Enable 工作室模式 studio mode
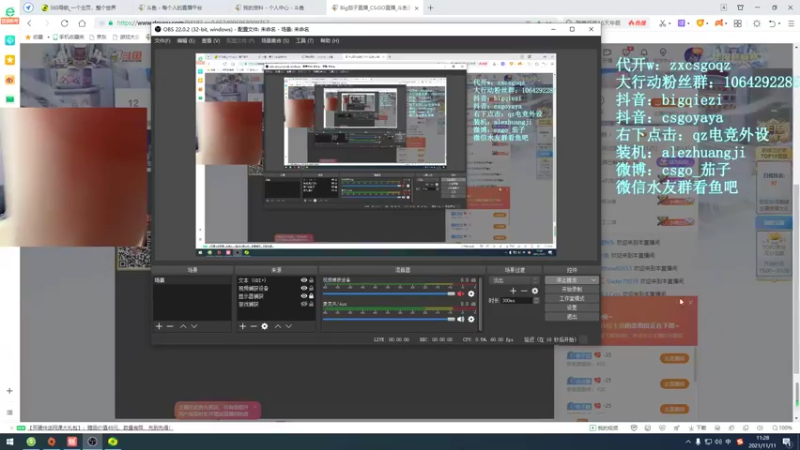Viewport: 800px width, 450px height. (571, 298)
